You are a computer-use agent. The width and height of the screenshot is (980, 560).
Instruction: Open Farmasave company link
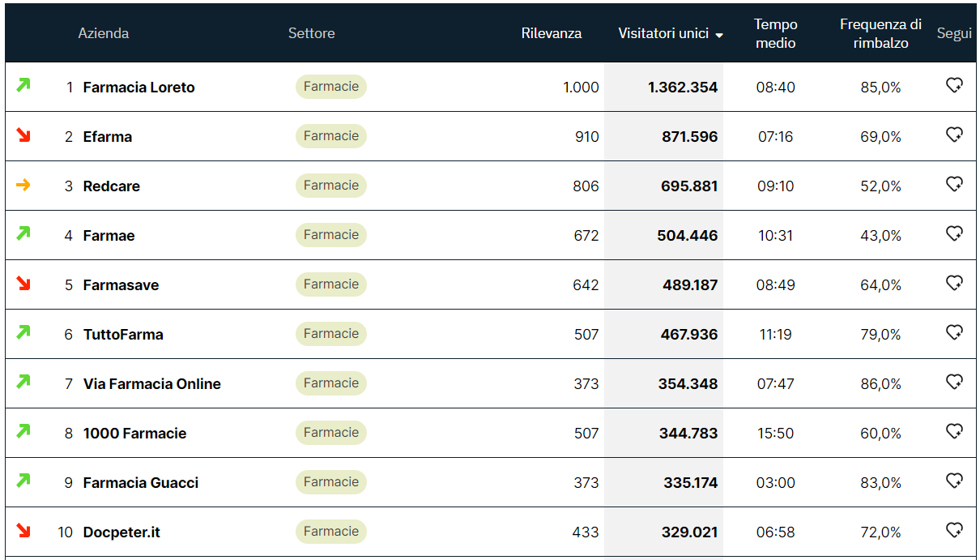pos(121,285)
